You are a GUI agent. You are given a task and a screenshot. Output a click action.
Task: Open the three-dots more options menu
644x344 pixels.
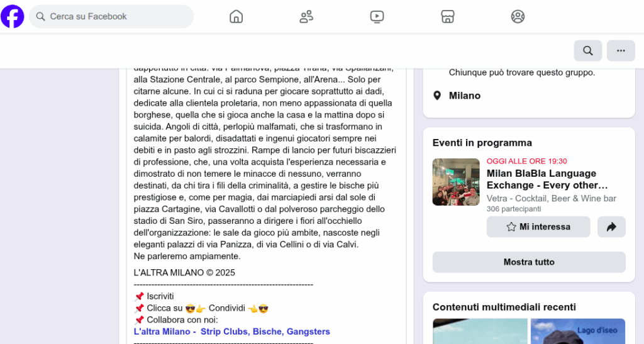click(x=621, y=51)
